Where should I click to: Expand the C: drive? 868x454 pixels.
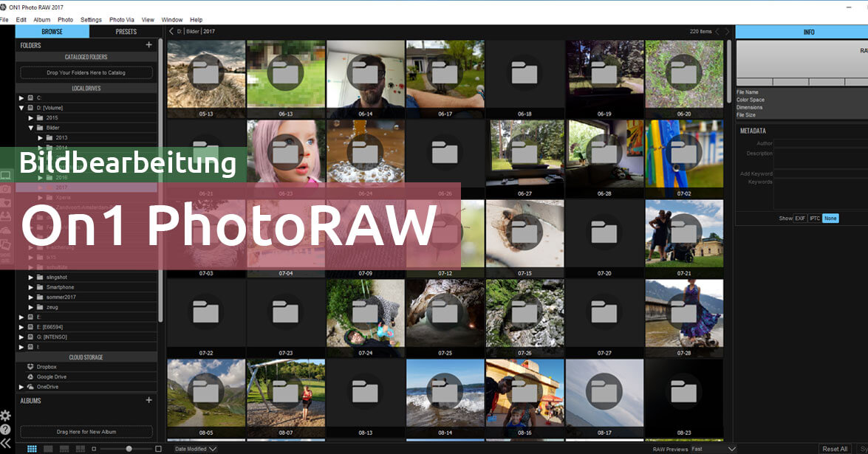coord(21,98)
